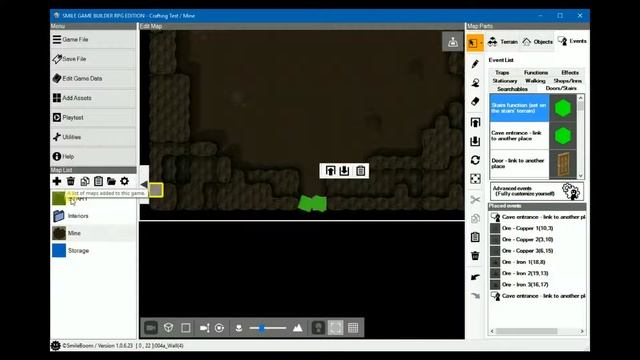Open the Effects event category tab
The image size is (640, 360).
point(570,73)
